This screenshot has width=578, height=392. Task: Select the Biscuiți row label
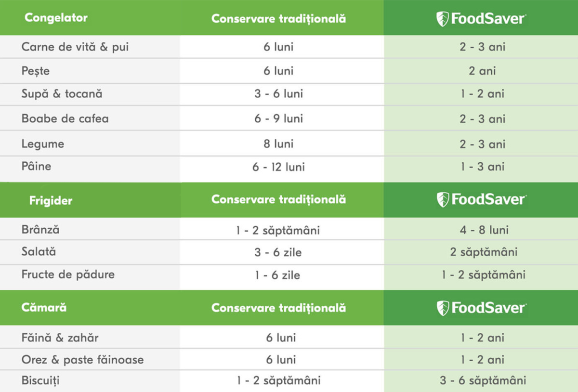(41, 380)
